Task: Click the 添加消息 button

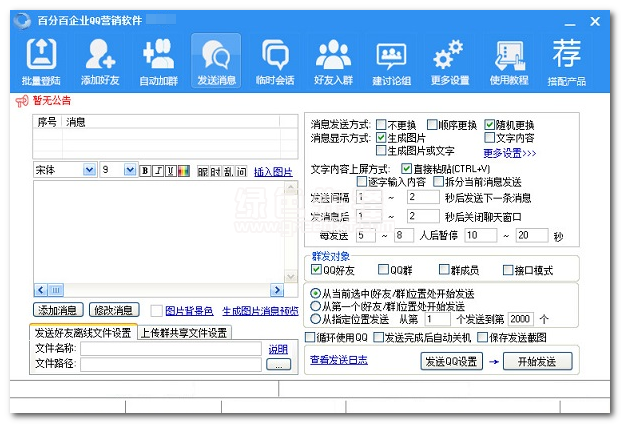Action: pos(58,310)
